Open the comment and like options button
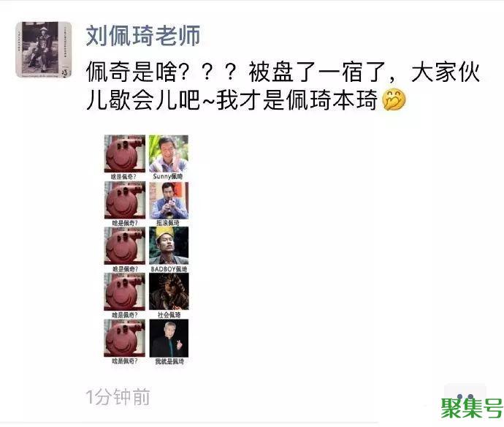The image size is (504, 427). [465, 396]
